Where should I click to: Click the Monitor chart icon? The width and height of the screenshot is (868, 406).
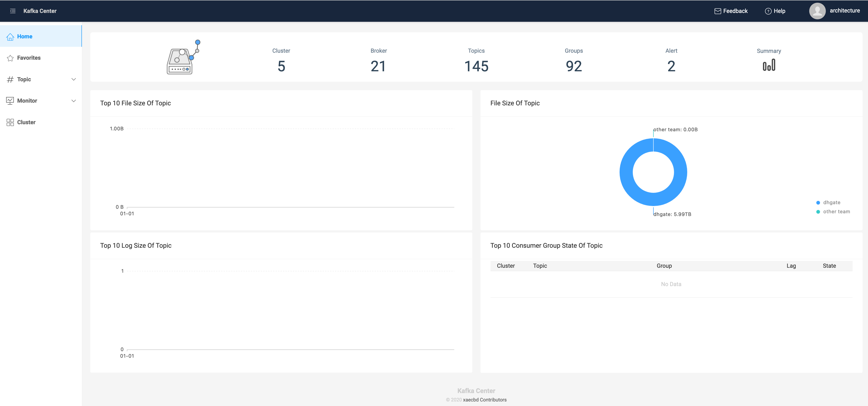[10, 101]
